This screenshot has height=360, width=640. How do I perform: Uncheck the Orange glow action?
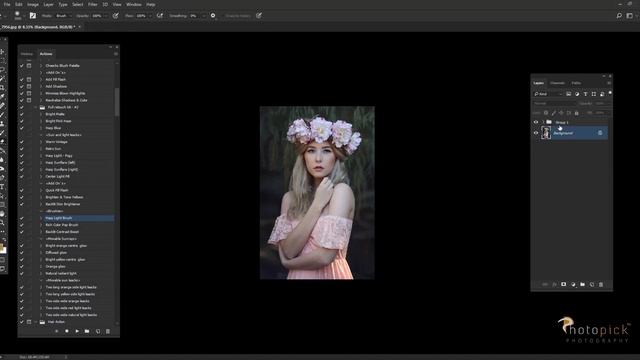(22, 267)
